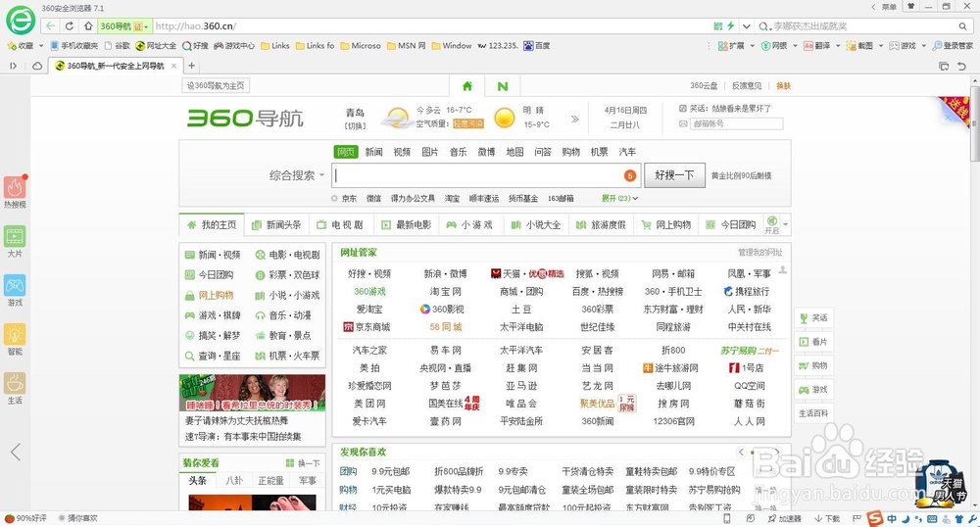Open 管理我的网址 link
The height and width of the screenshot is (527, 980).
click(760, 253)
